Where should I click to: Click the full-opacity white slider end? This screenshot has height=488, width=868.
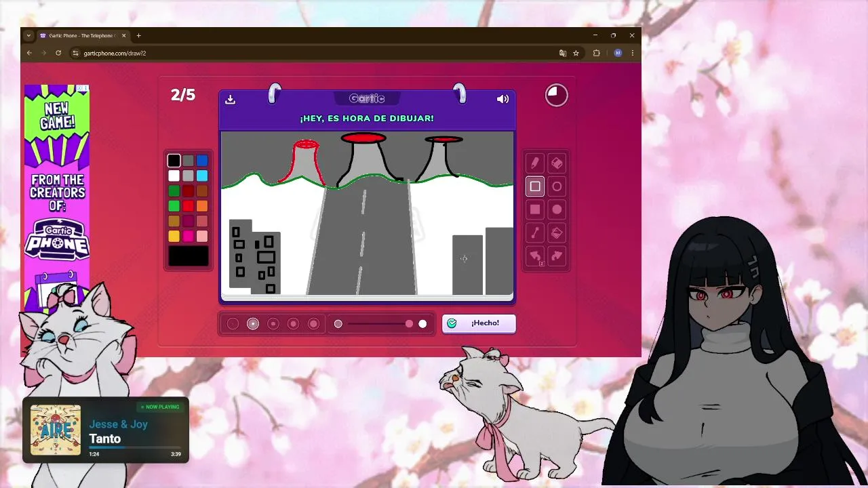[x=422, y=324]
